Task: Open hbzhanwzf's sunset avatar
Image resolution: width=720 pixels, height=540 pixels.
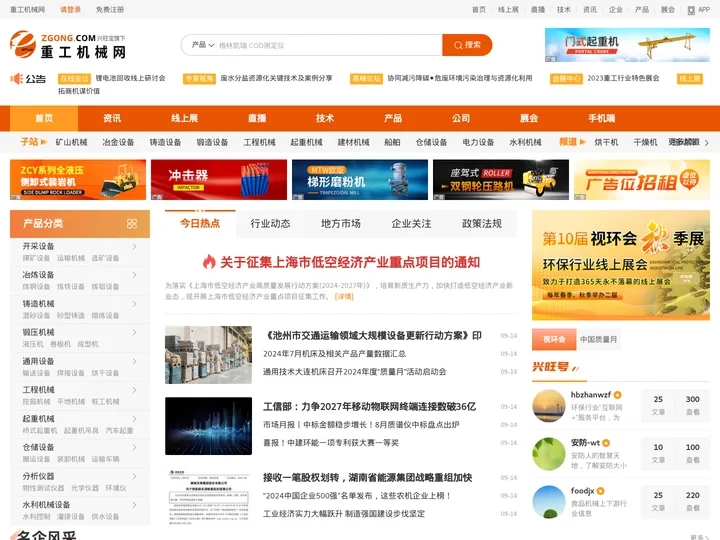Action: (x=549, y=405)
